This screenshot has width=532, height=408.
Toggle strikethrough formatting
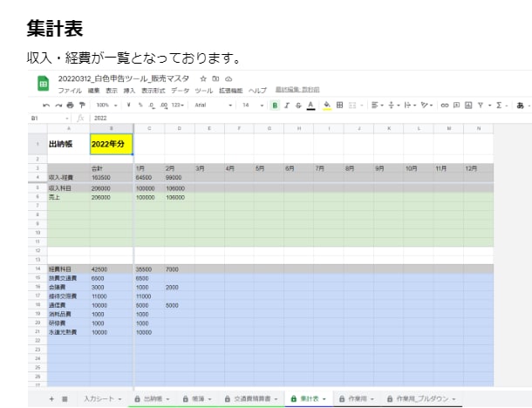tap(298, 105)
